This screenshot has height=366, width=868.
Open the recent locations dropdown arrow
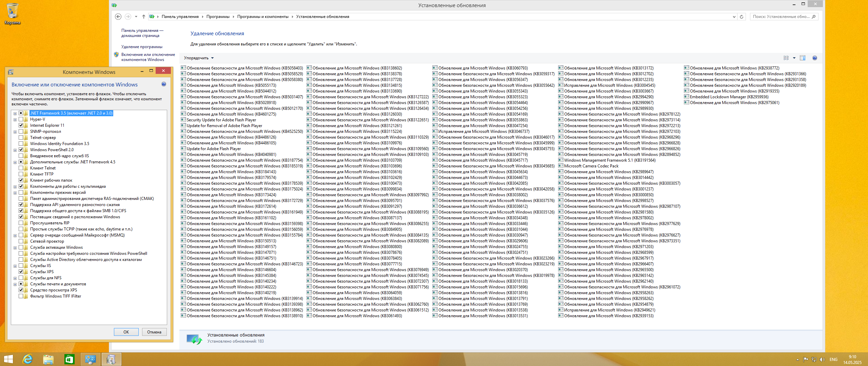pos(136,17)
